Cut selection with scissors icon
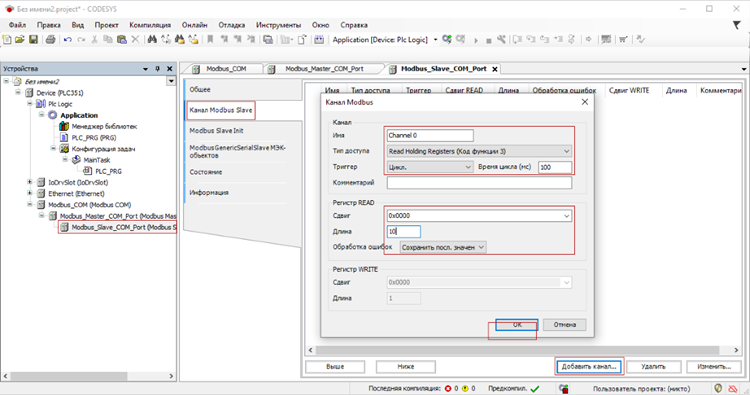 tap(94, 40)
